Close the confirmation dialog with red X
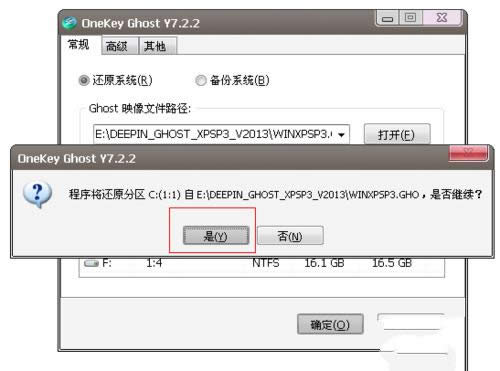The width and height of the screenshot is (500, 371). coord(468,153)
